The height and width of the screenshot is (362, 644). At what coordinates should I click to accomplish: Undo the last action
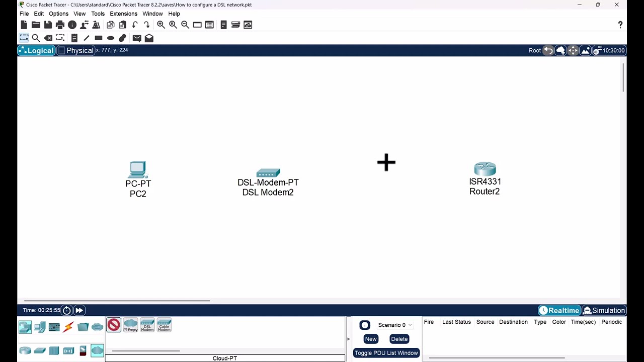click(135, 25)
